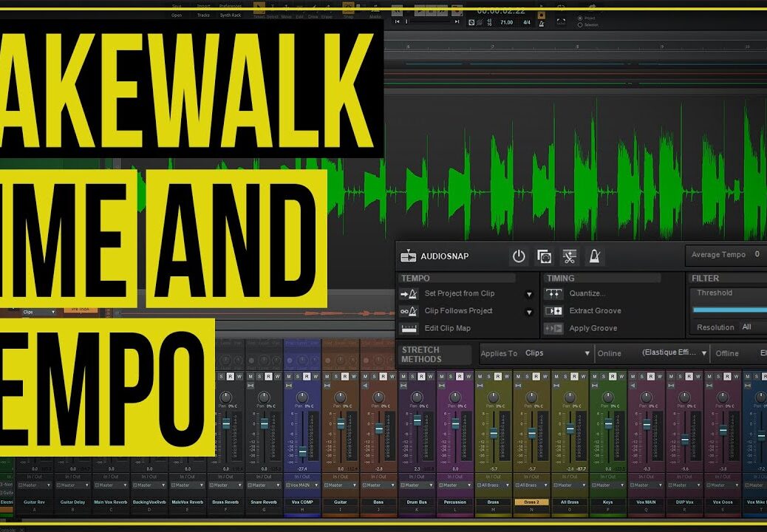
Task: Click the Clip Follows Project label
Action: pyautogui.click(x=458, y=310)
